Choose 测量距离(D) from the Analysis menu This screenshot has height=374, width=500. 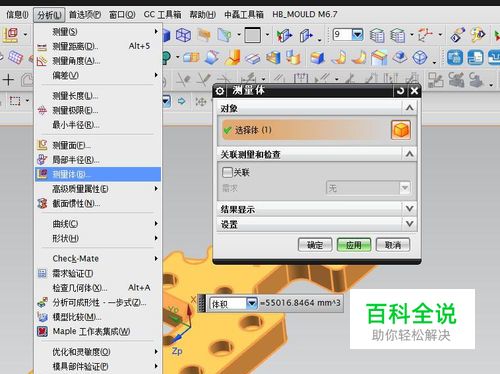(98, 46)
